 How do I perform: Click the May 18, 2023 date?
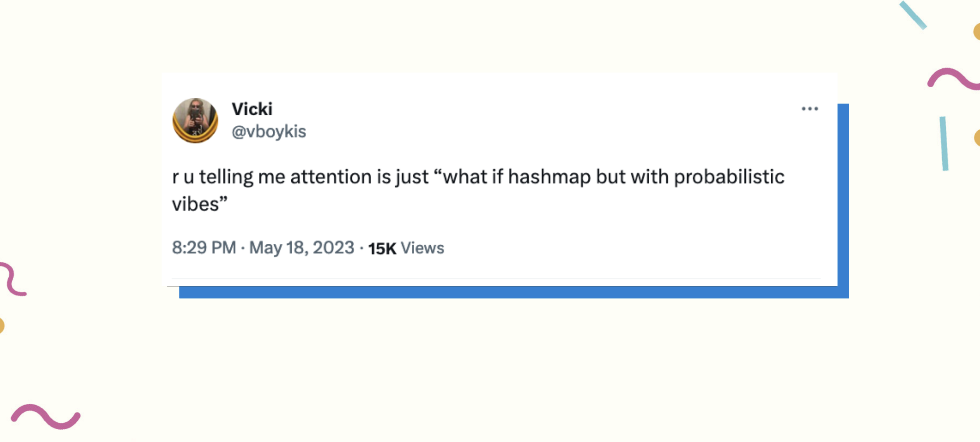click(302, 248)
